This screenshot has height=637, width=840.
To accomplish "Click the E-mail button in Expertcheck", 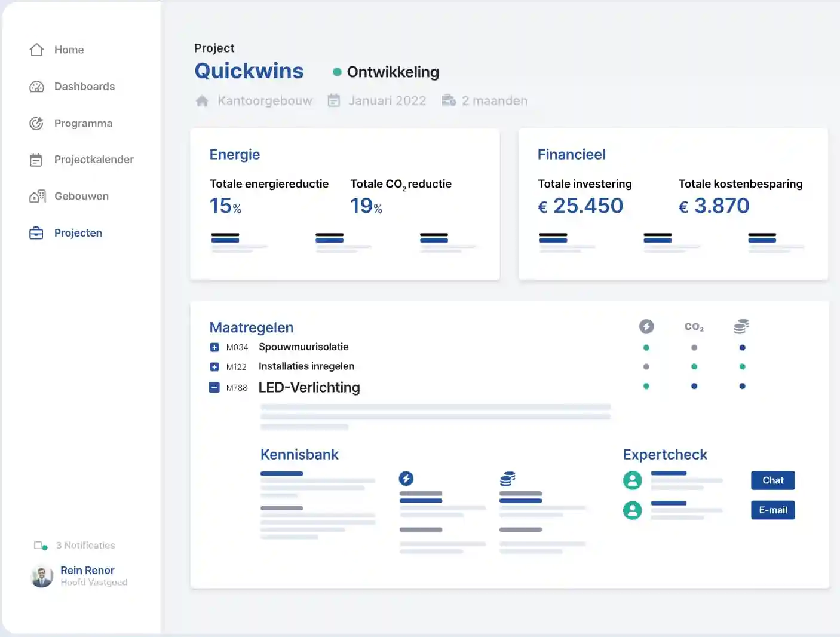I will (773, 510).
